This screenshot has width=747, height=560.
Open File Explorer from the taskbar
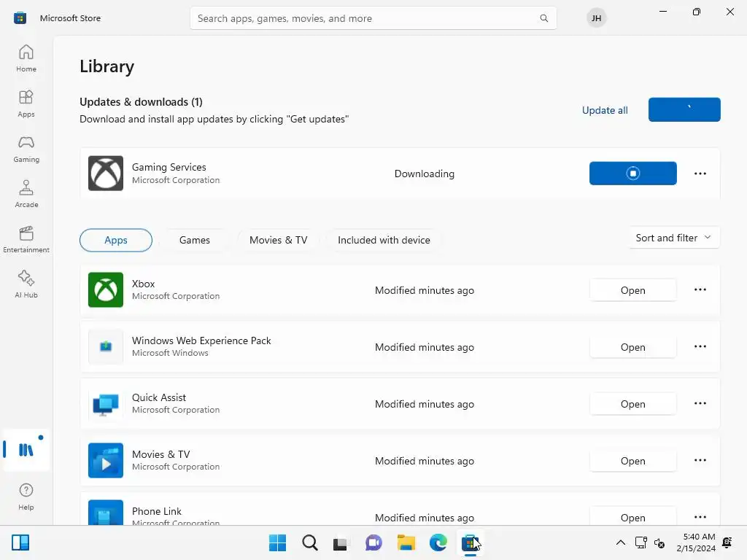tap(406, 542)
